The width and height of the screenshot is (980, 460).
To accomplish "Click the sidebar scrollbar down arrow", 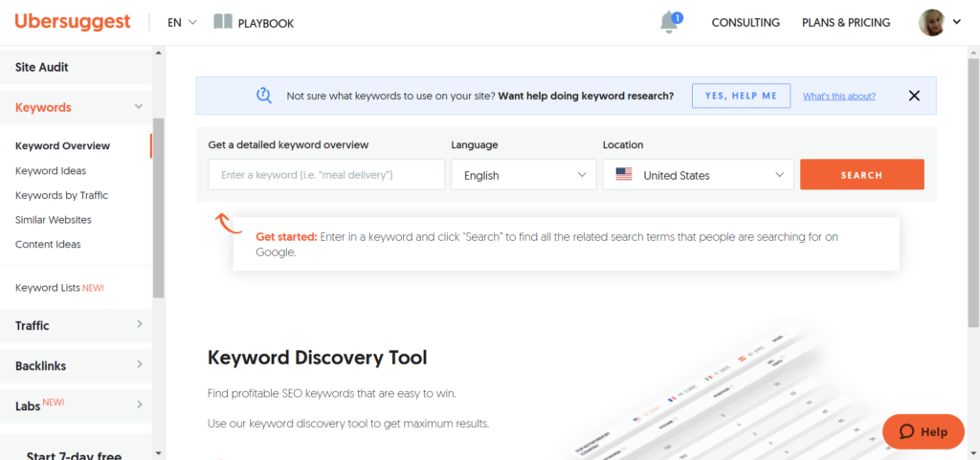I will pyautogui.click(x=159, y=452).
